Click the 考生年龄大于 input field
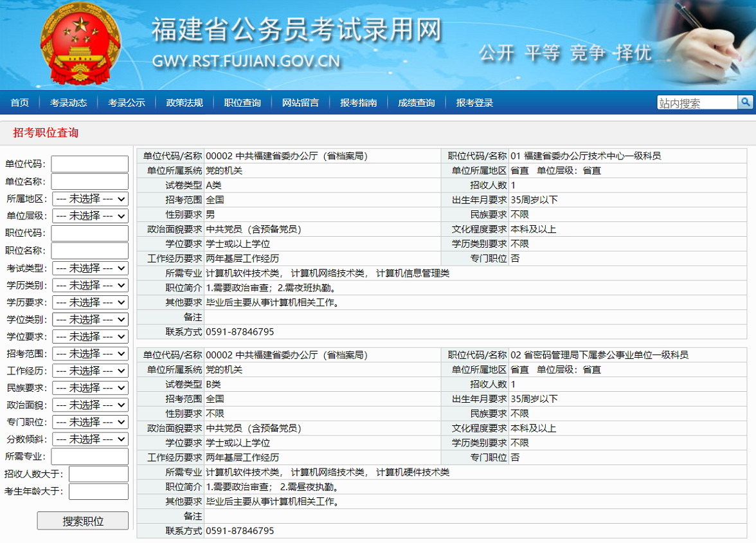This screenshot has height=543, width=756. (99, 491)
